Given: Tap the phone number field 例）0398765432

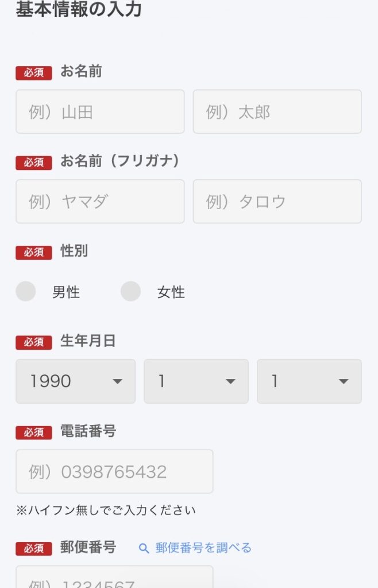Looking at the screenshot, I should (114, 471).
